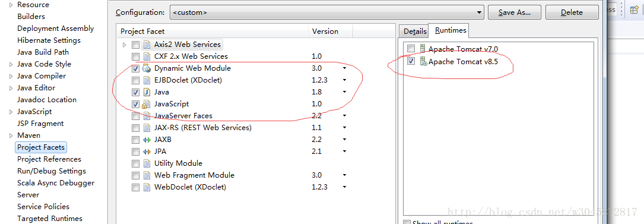This screenshot has width=644, height=224.
Task: Open the Java version 1.8 dropdown
Action: [345, 92]
